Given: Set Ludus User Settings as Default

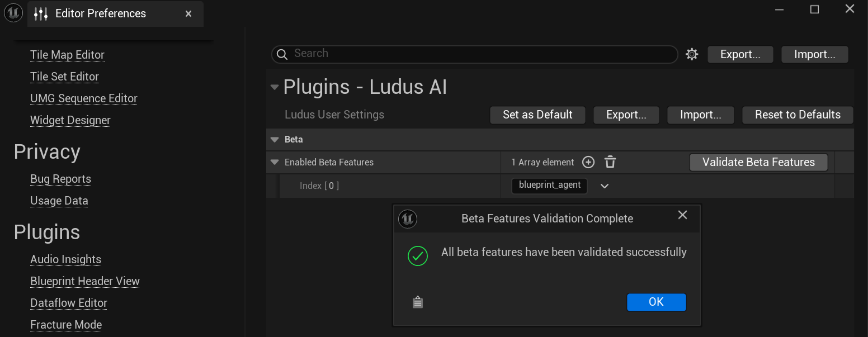Looking at the screenshot, I should coord(537,115).
